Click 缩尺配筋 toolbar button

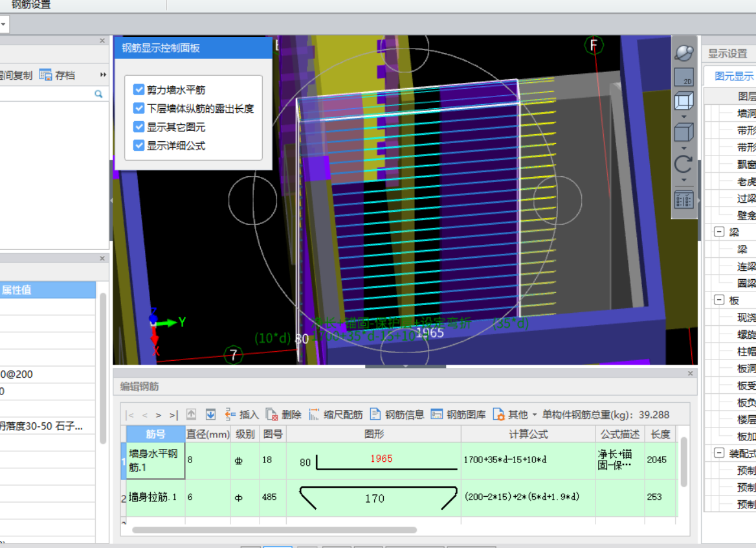click(336, 415)
